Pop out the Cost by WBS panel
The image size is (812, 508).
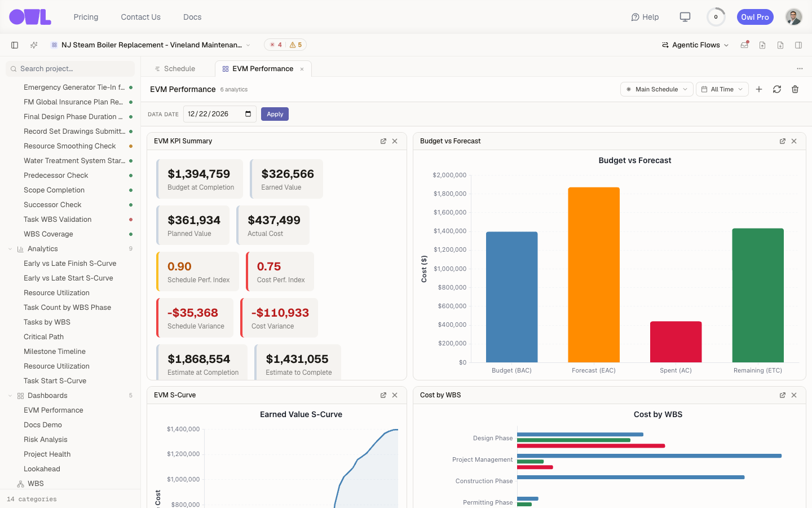pyautogui.click(x=783, y=395)
